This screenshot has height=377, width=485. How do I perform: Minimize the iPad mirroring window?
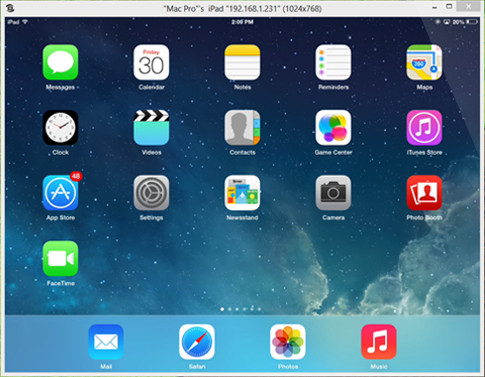pos(435,7)
